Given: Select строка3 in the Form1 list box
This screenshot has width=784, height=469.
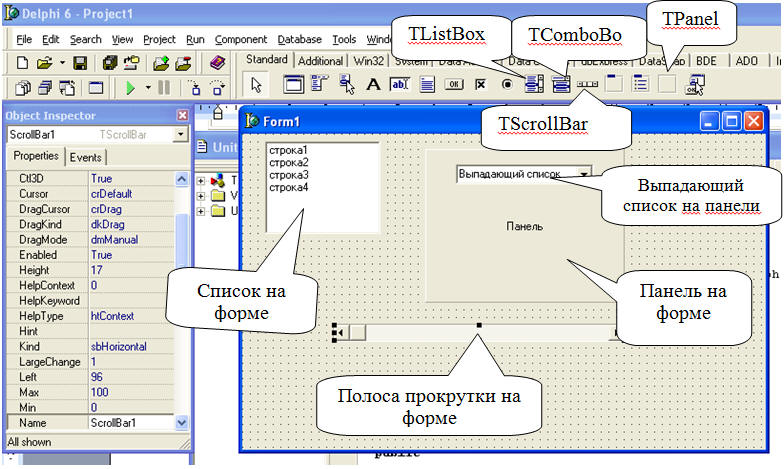Looking at the screenshot, I should [288, 175].
